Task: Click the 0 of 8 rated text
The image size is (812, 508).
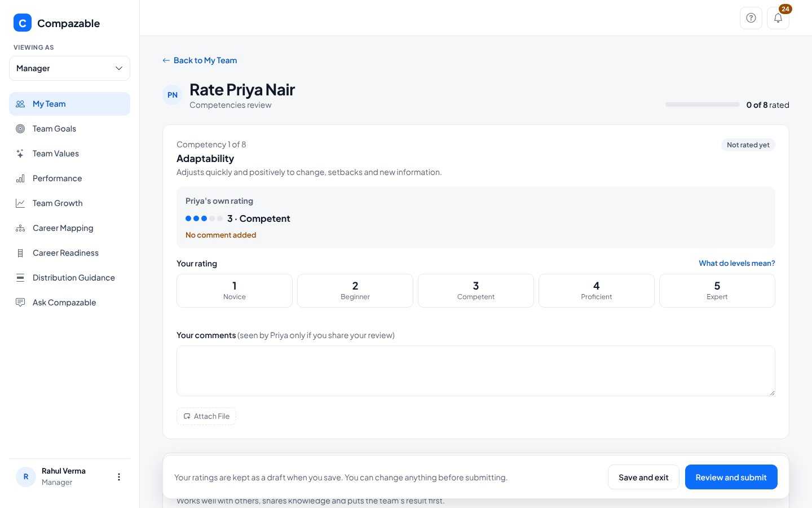Action: 767,105
